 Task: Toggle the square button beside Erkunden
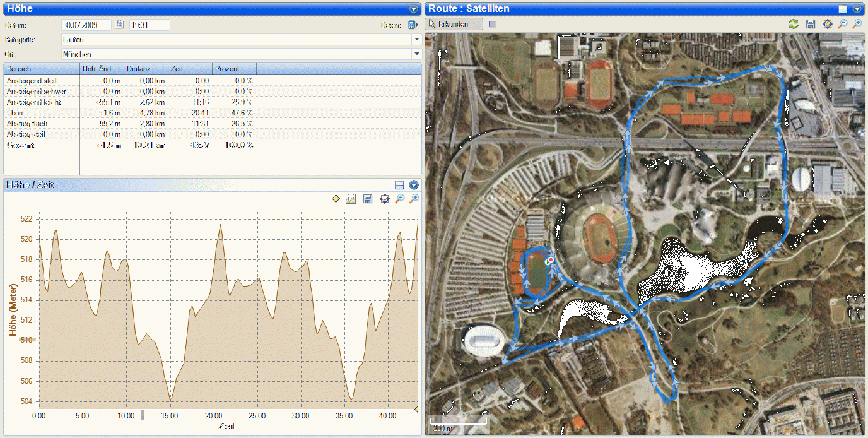[x=493, y=24]
